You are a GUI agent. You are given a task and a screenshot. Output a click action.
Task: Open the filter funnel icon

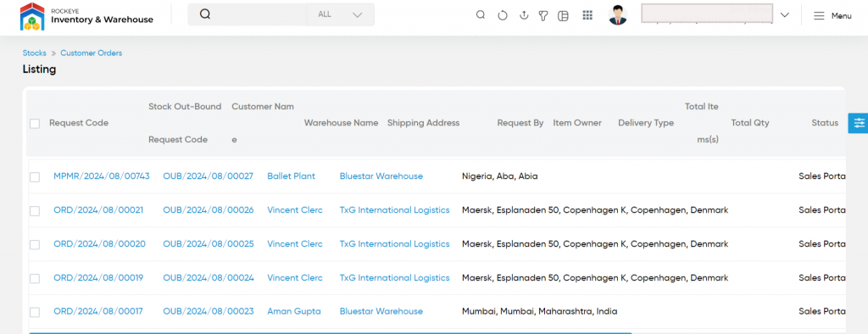click(543, 15)
